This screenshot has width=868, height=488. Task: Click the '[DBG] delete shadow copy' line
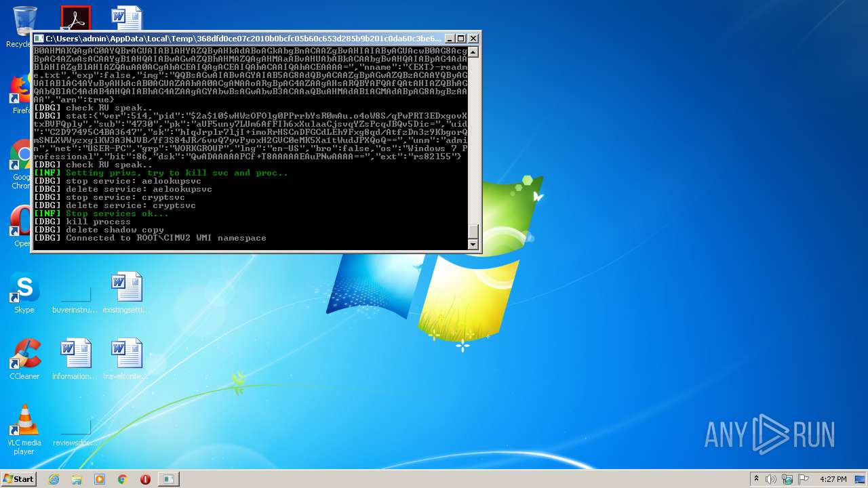[99, 230]
